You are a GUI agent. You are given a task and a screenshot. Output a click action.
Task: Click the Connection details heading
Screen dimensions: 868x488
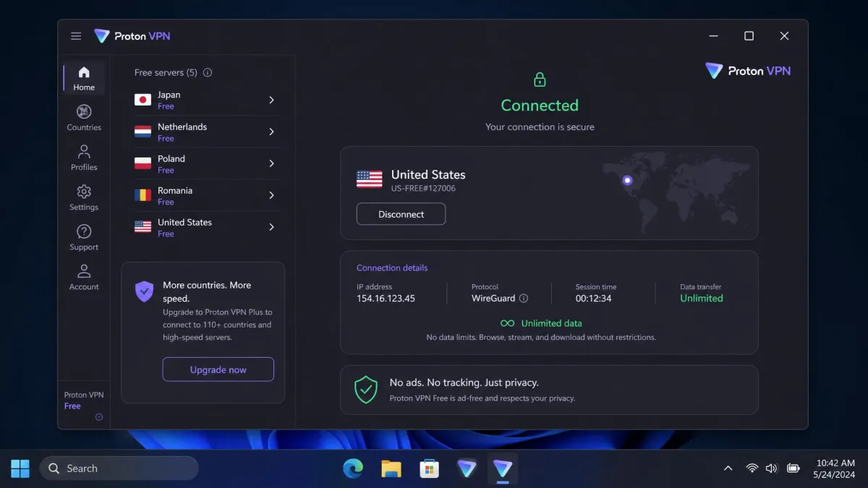pos(392,267)
